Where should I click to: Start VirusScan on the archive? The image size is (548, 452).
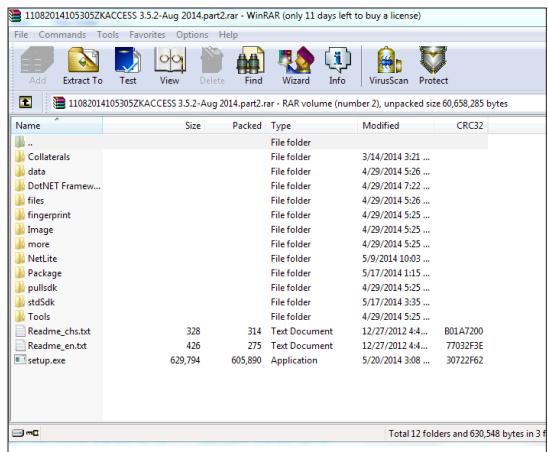click(389, 66)
